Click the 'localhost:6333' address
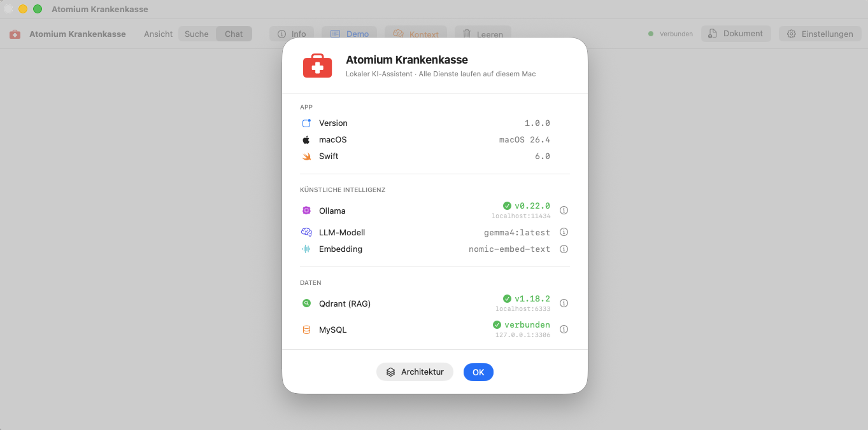Screen dimensions: 868x430 coord(523,309)
